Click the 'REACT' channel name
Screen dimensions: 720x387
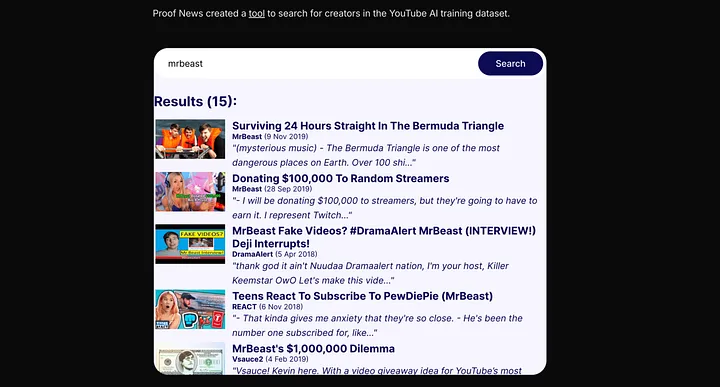(244, 307)
